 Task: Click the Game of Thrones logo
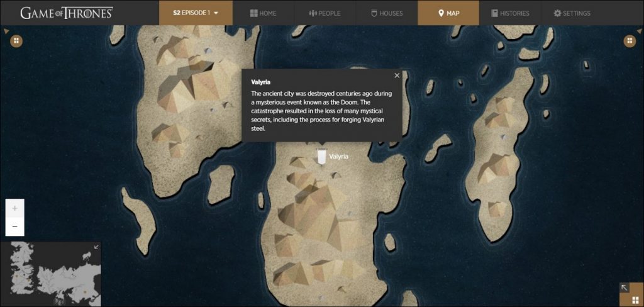point(67,13)
